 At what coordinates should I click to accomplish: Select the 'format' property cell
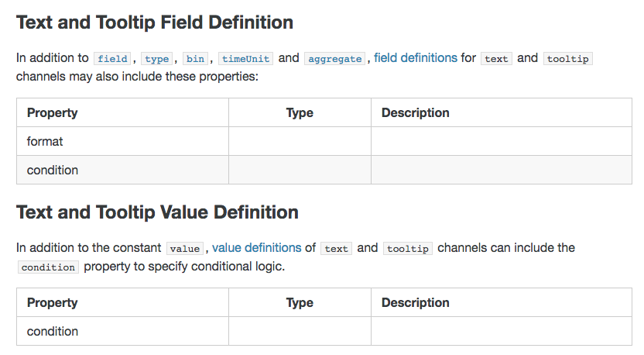(45, 141)
